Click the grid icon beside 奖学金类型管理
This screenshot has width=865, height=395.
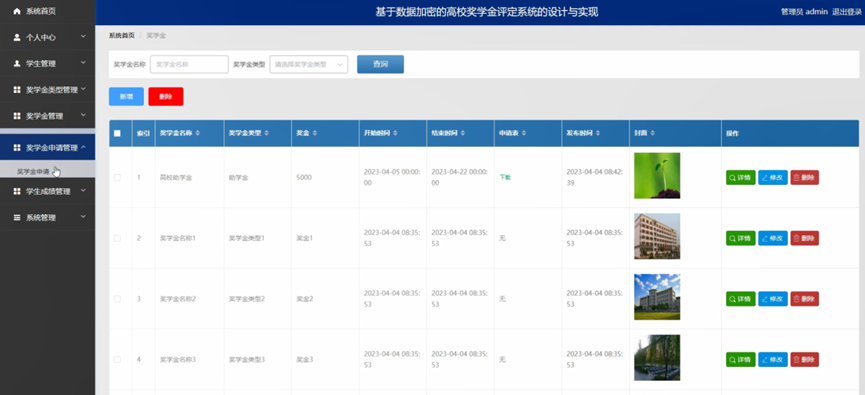(x=17, y=90)
